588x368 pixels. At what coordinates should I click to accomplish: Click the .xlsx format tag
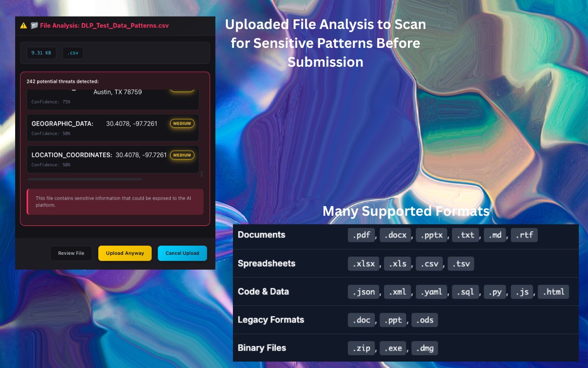click(x=364, y=264)
